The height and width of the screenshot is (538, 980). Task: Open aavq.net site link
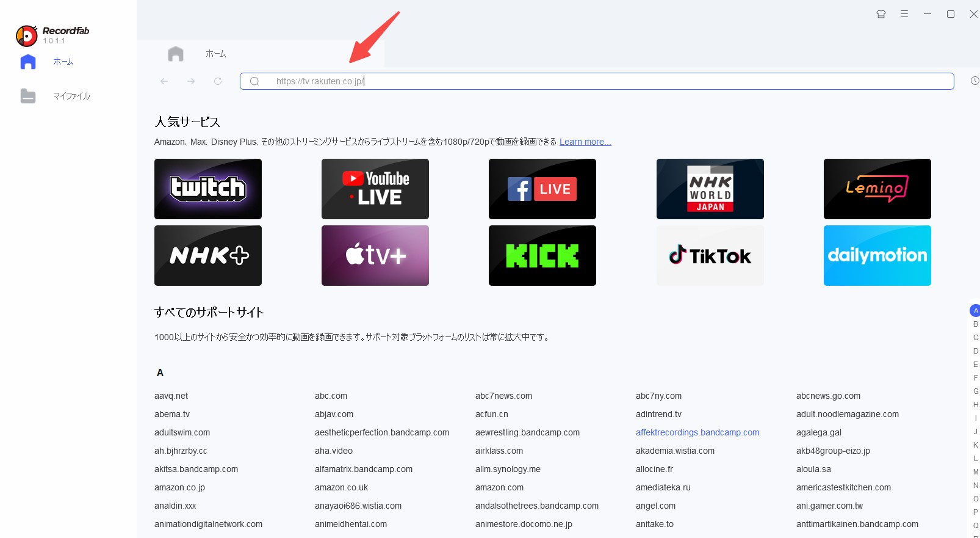pos(171,396)
